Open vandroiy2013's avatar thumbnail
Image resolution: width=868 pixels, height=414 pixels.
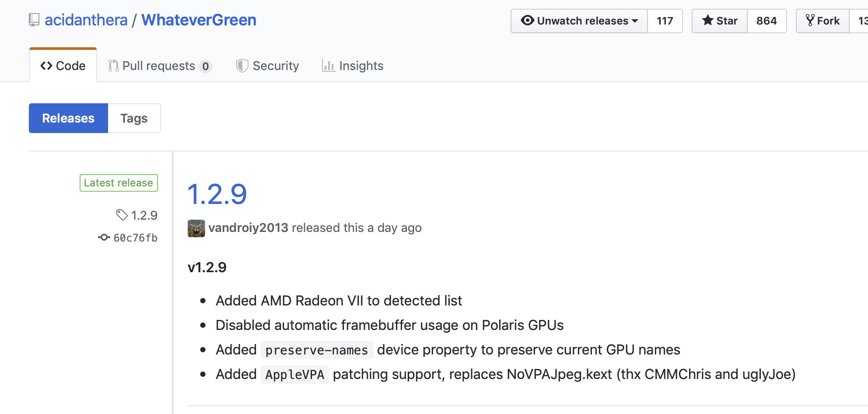196,228
